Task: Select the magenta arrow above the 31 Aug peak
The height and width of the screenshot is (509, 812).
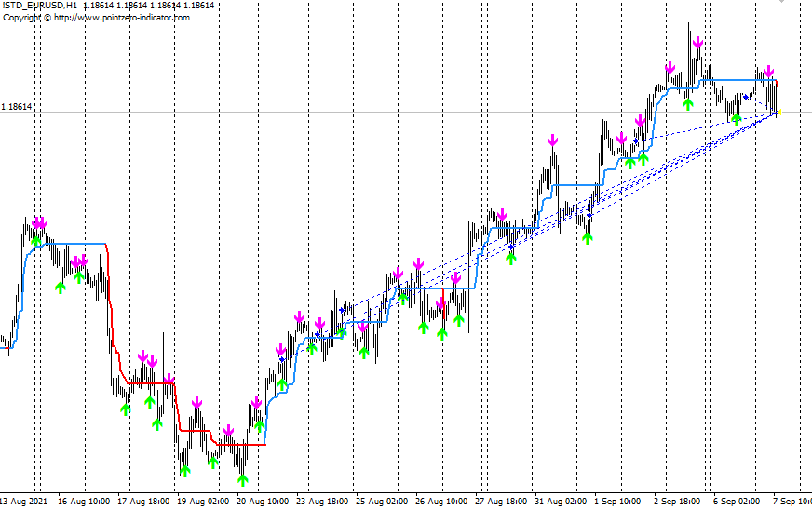Action: tap(552, 141)
